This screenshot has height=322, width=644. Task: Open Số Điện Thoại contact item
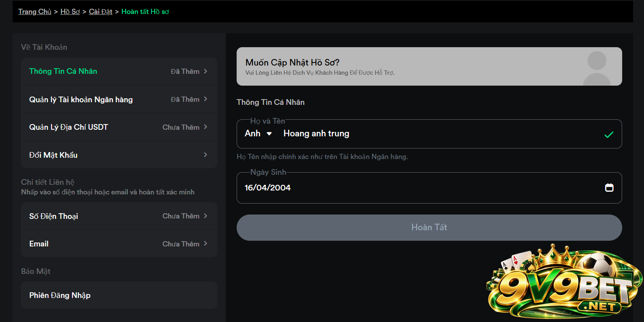[119, 216]
